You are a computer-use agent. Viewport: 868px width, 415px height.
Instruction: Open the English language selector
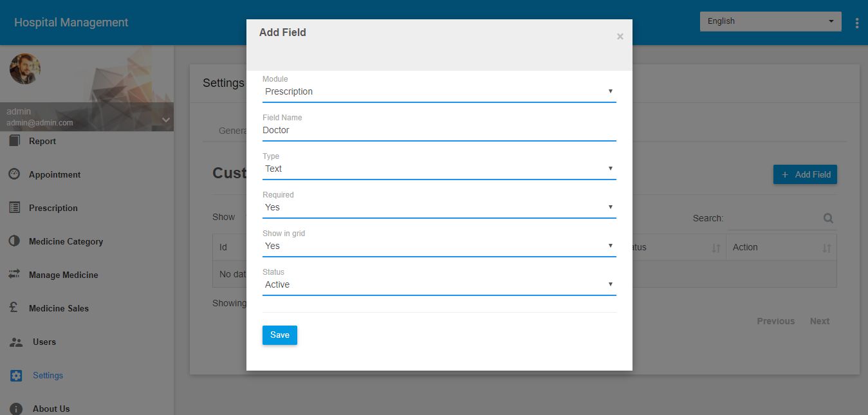[770, 21]
